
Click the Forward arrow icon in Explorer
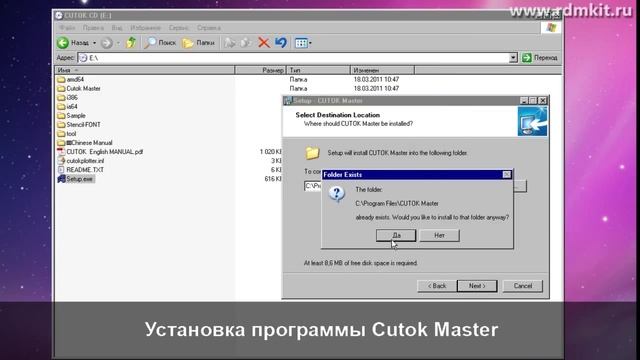click(107, 43)
